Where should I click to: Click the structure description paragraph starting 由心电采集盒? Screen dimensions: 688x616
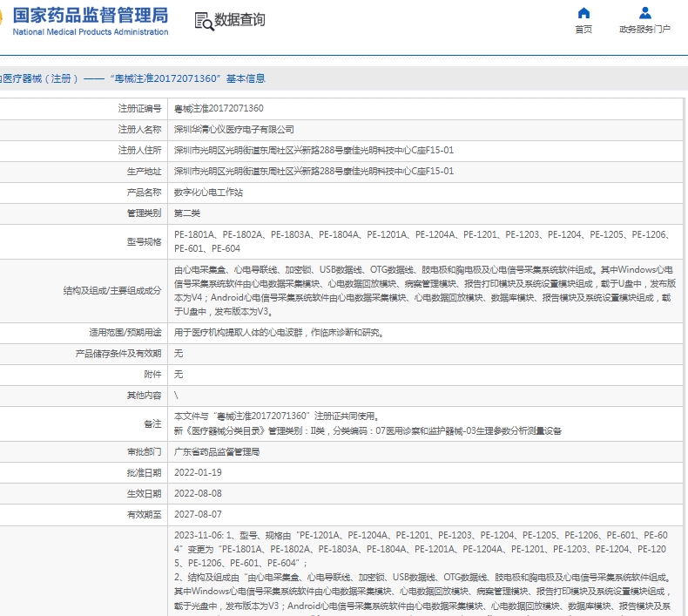coord(425,291)
